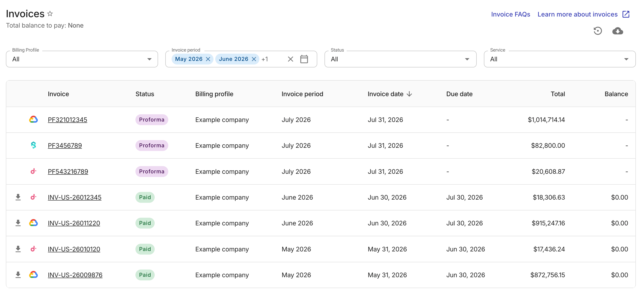
Task: Select total $915,247.16
Action: point(548,223)
